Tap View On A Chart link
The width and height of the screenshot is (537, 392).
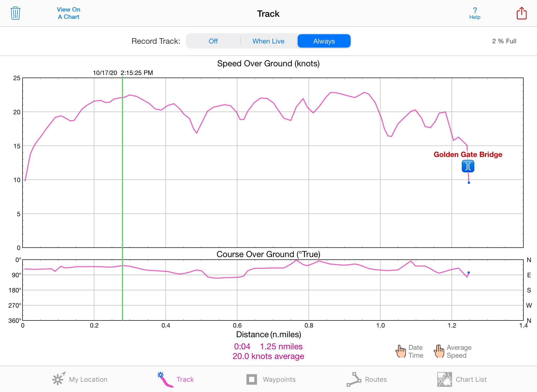(x=68, y=13)
